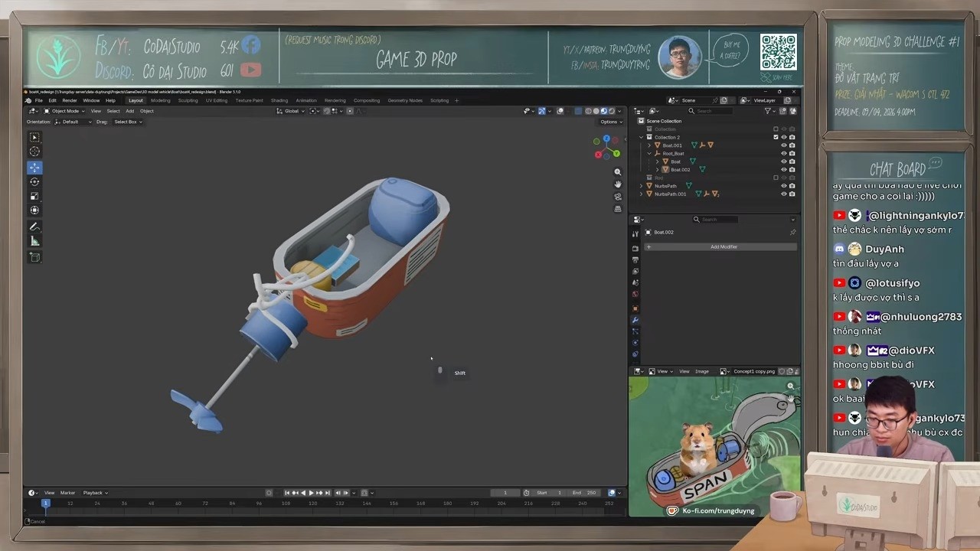Activate the Rotate tool
980x551 pixels.
34,181
